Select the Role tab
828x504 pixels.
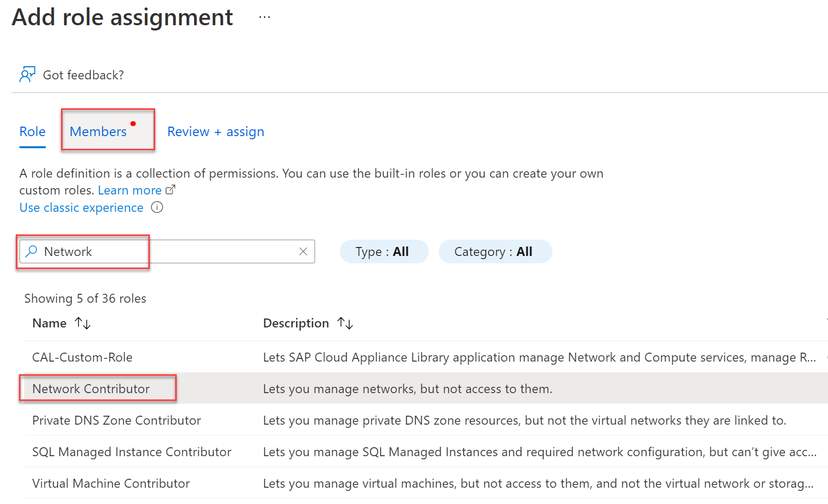[x=33, y=131]
